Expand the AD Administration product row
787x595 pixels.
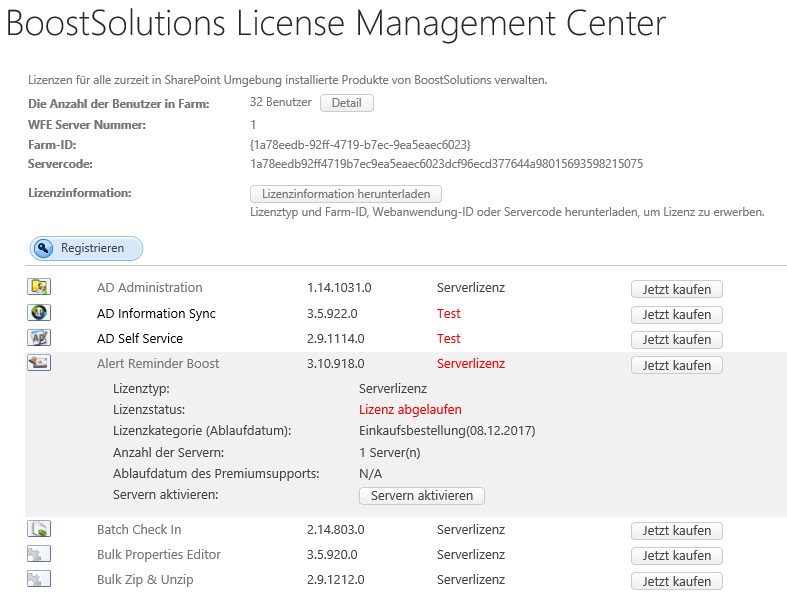(x=150, y=288)
